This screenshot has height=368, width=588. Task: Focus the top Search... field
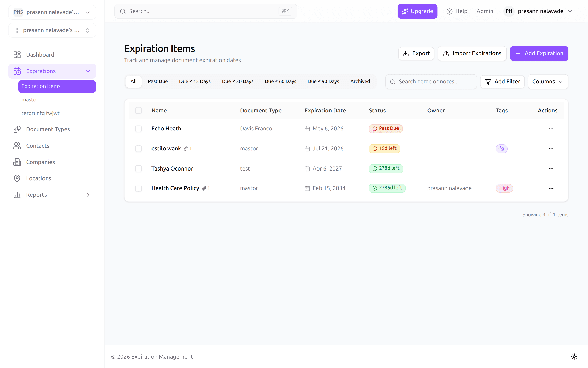pos(206,11)
